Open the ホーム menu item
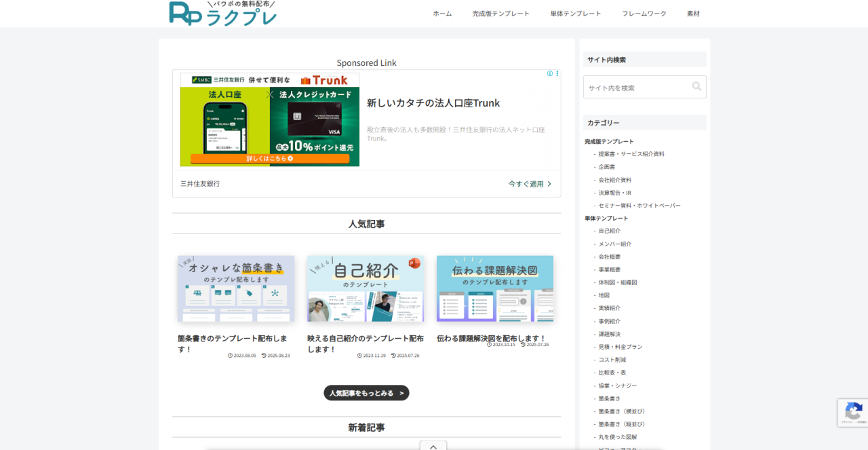This screenshot has height=450, width=868. pyautogui.click(x=442, y=14)
